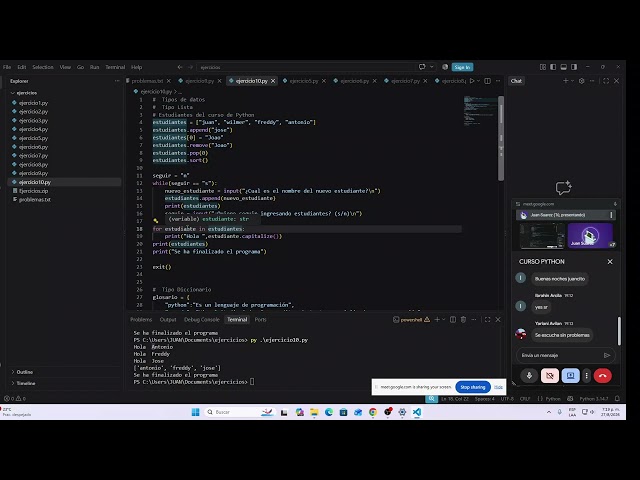Toggle the primary side bar
This screenshot has width=640, height=480.
(x=553, y=67)
